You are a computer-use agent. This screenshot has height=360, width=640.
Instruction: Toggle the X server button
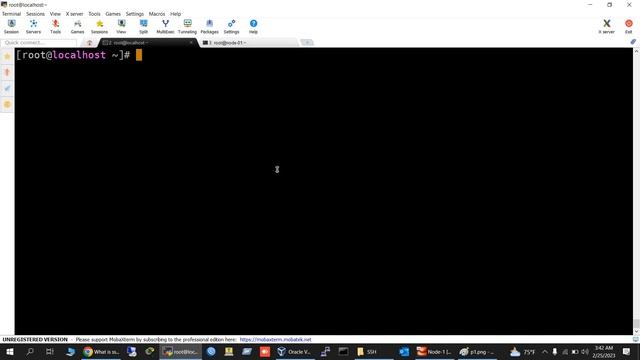607,27
